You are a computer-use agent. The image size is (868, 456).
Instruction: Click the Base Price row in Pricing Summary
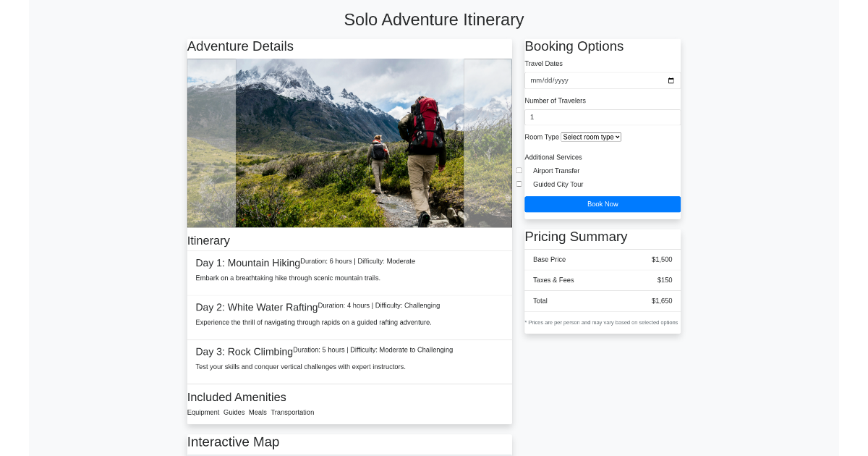coord(602,259)
